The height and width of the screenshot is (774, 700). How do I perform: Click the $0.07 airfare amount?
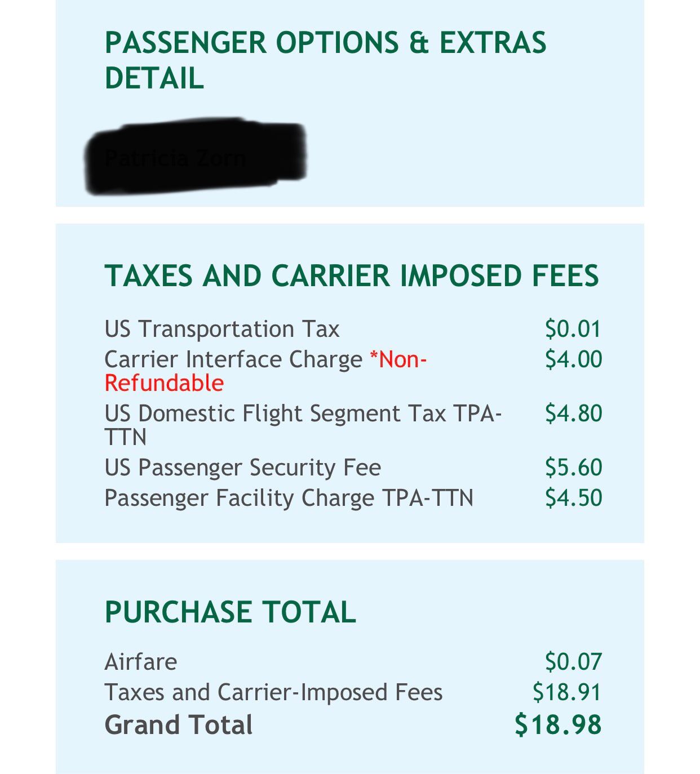click(x=573, y=662)
